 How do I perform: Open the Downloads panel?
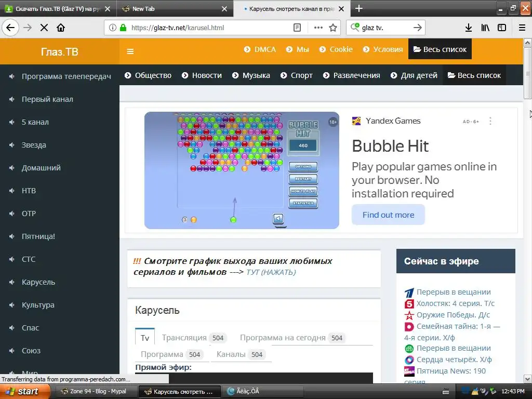469,28
